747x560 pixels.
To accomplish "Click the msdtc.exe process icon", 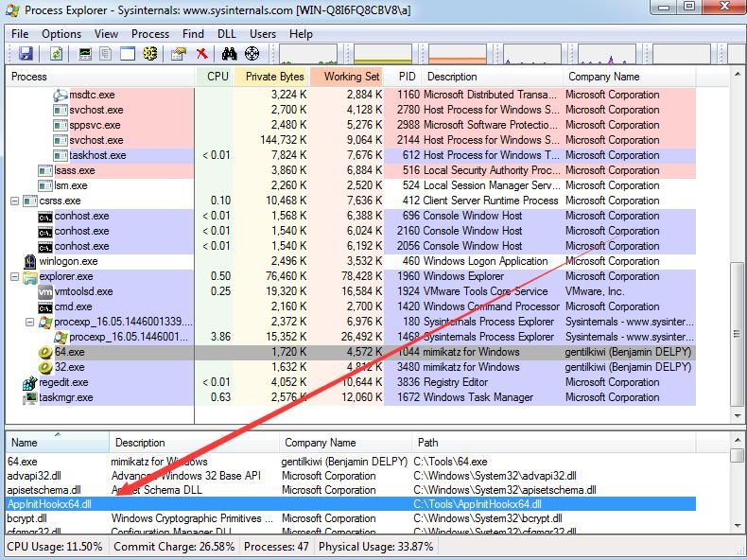I will tap(60, 95).
